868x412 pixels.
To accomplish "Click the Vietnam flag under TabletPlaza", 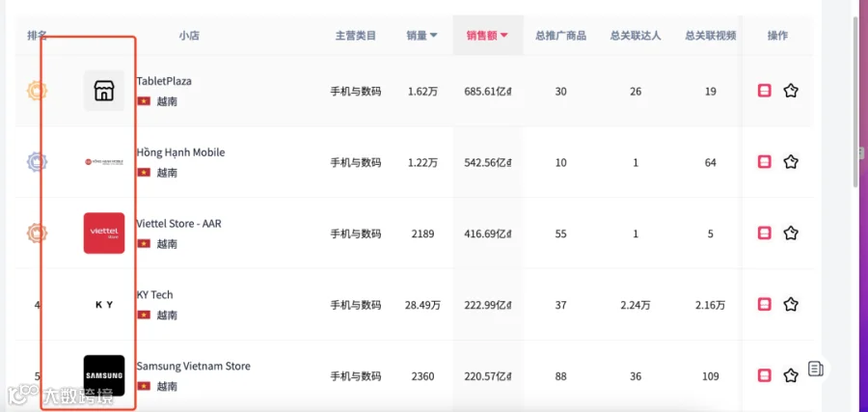I will [x=144, y=101].
